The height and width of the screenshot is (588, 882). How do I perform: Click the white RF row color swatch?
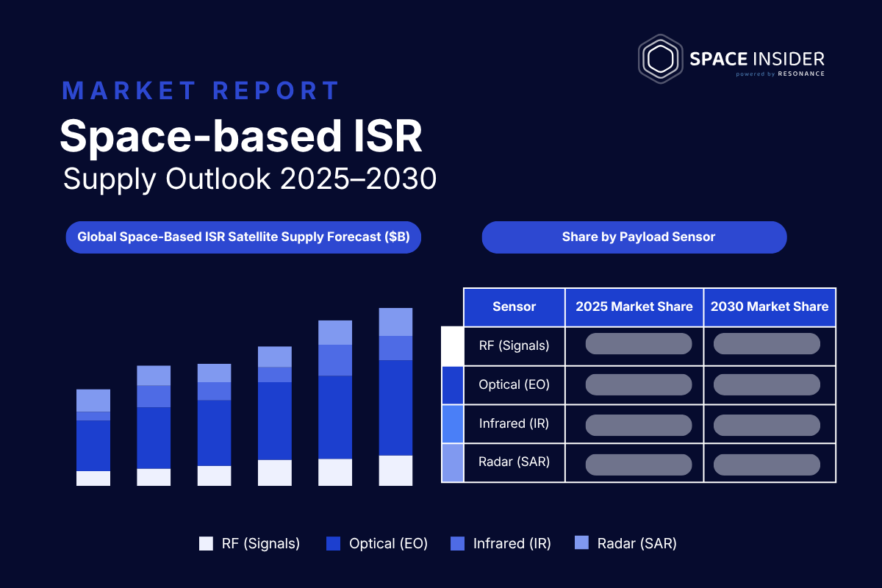point(452,346)
